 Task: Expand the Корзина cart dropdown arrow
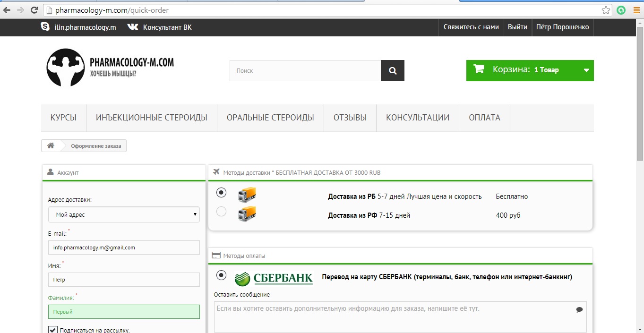coord(586,70)
